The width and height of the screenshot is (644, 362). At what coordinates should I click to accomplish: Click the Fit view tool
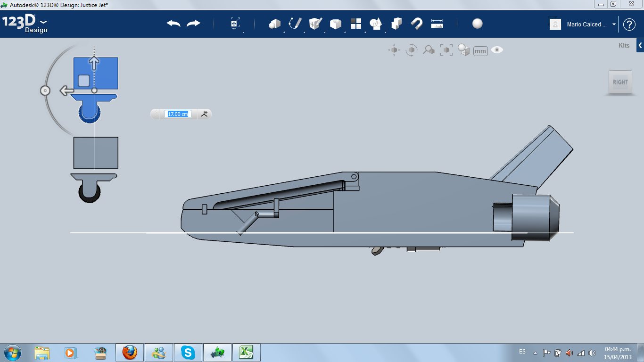click(x=446, y=50)
